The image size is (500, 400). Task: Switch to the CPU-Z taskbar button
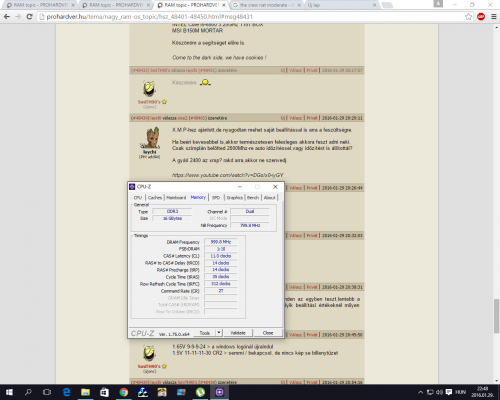(219, 392)
